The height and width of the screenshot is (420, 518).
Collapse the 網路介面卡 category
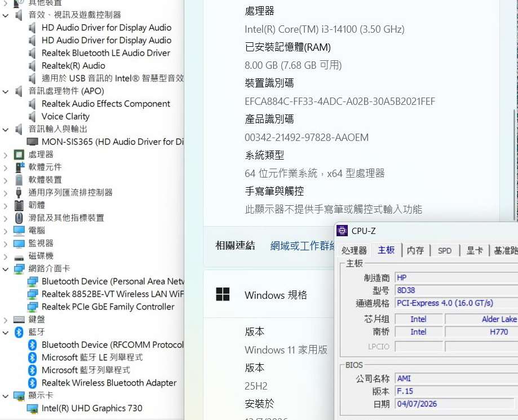click(x=5, y=269)
